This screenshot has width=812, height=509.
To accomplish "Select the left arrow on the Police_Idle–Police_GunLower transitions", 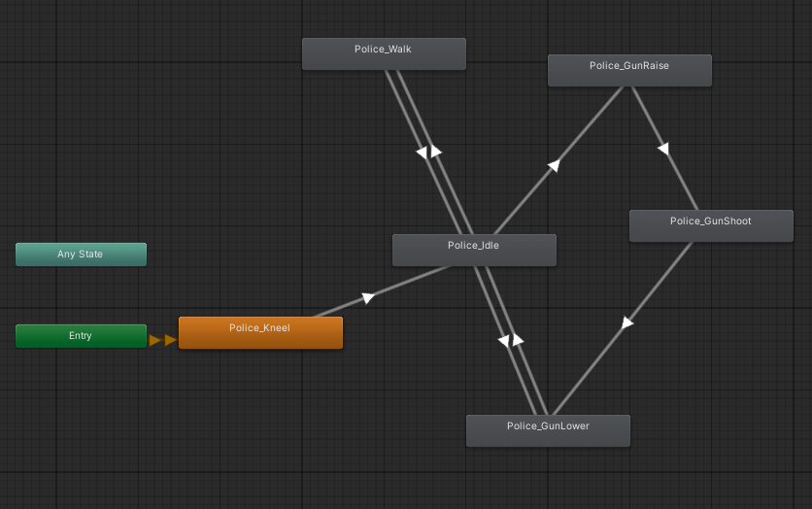I will coord(503,341).
